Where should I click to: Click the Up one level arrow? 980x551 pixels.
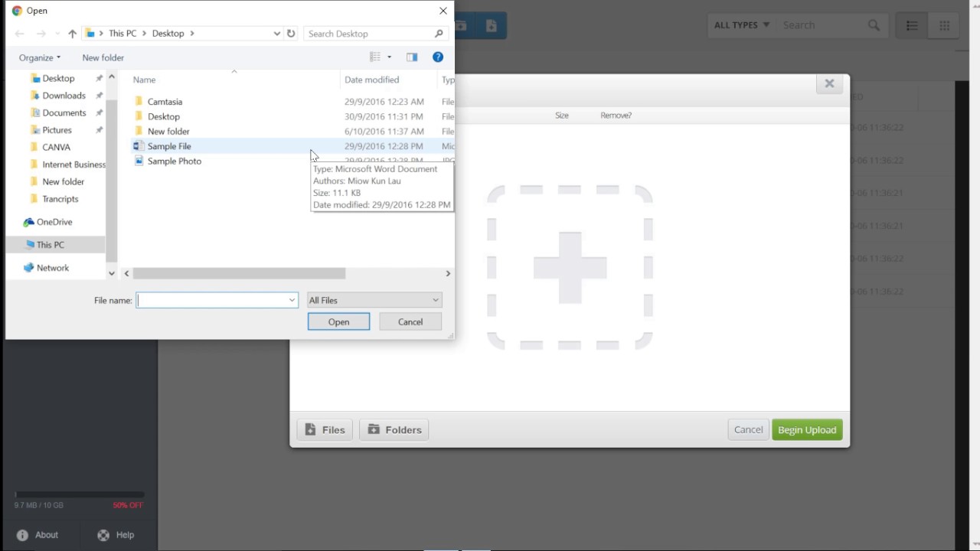click(72, 34)
